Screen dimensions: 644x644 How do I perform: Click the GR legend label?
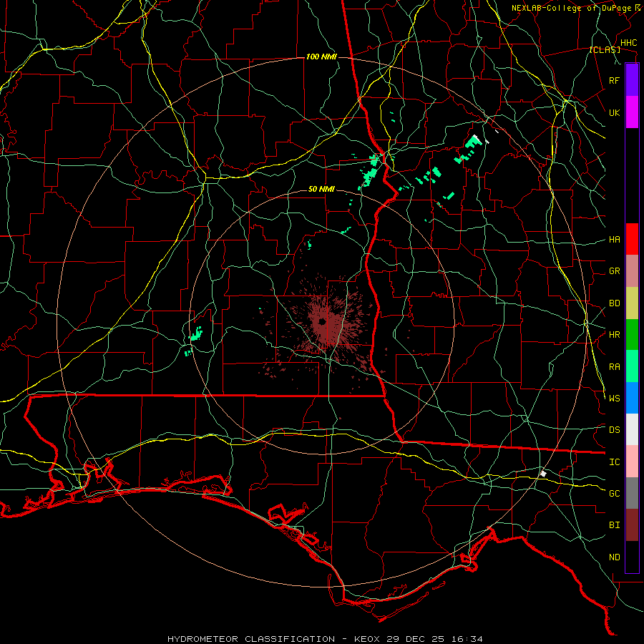coord(614,271)
